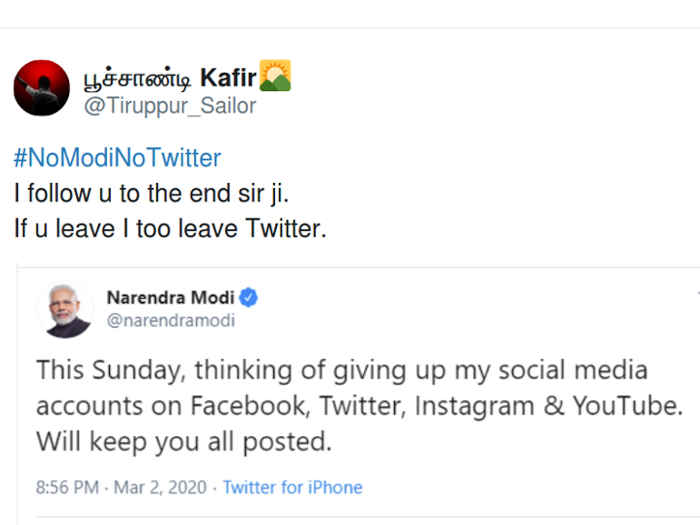Click the Tamil display name of the poster
Image resolution: width=700 pixels, height=525 pixels.
(x=138, y=77)
